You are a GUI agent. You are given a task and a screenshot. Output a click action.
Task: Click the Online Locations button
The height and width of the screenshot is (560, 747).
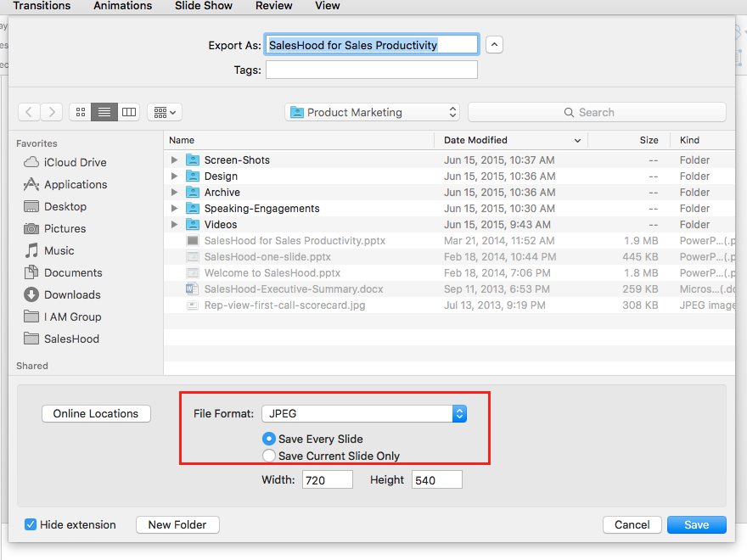coord(96,413)
